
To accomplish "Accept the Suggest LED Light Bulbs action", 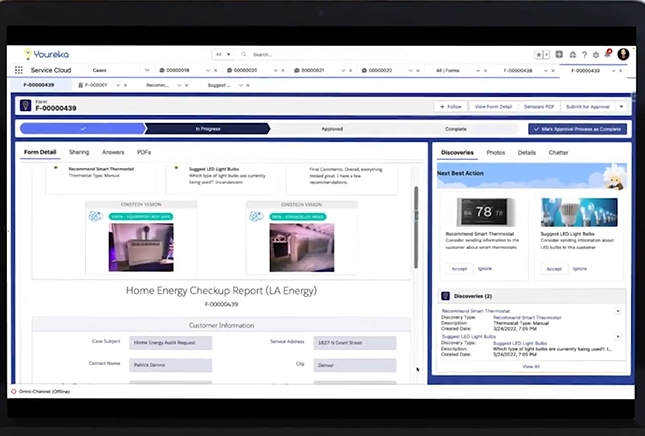I will [554, 269].
